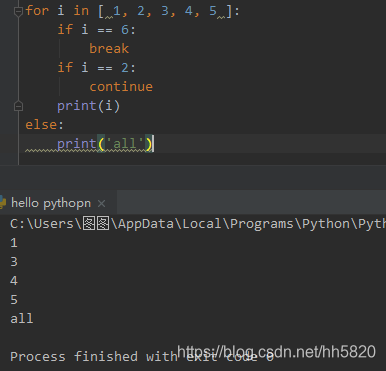This screenshot has height=371, width=386.
Task: Select the 'hello pythopn' run tab
Action: coord(51,203)
